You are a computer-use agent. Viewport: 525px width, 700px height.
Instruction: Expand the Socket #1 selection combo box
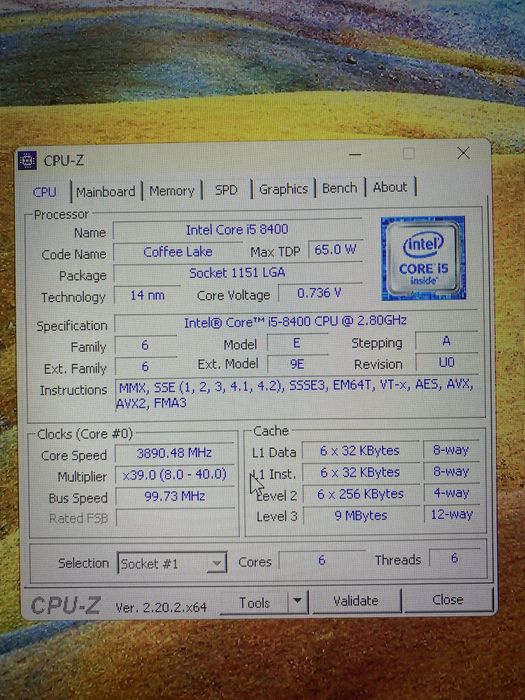[x=172, y=563]
